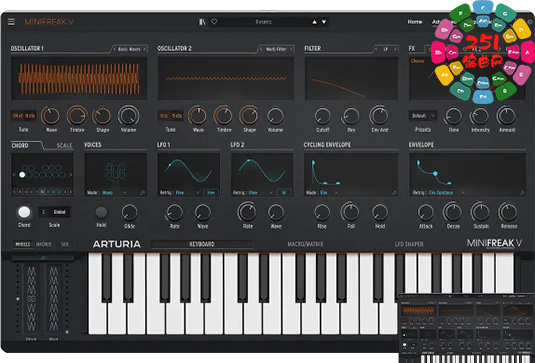Open Oscillator 2 Multi Filter type selector
The height and width of the screenshot is (363, 535).
tap(276, 49)
